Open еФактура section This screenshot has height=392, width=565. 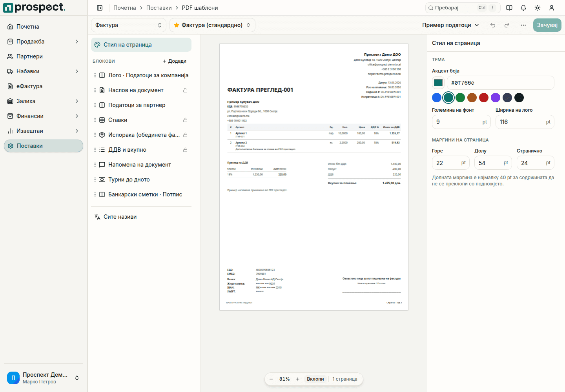point(44,86)
